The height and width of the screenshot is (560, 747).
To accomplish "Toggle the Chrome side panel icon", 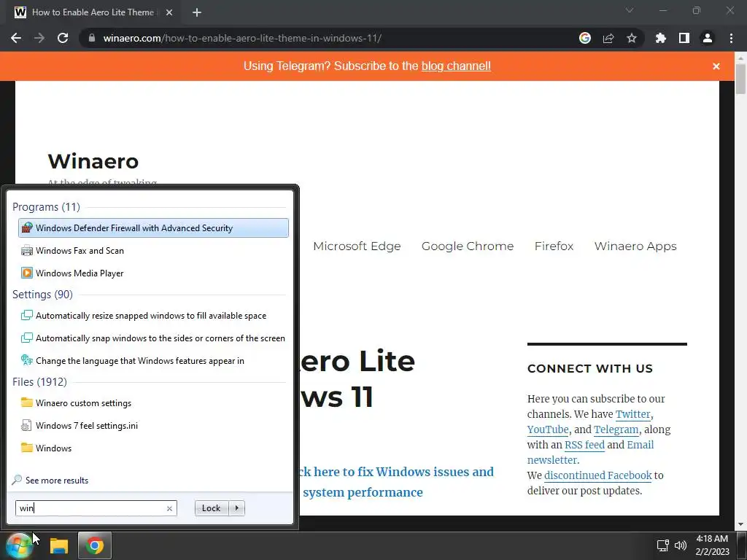I will pos(684,38).
